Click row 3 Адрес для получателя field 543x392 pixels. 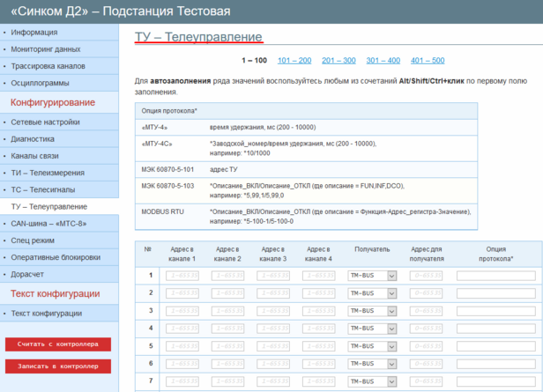coord(427,310)
